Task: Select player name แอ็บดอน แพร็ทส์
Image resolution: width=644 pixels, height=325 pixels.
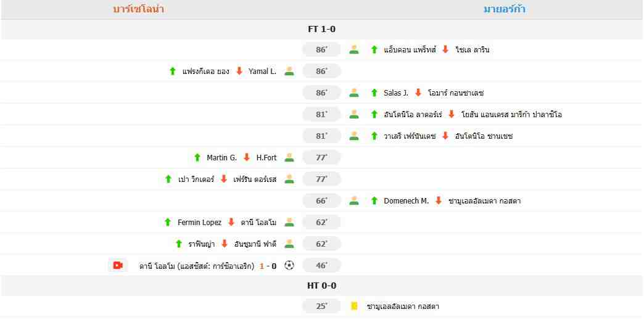Action: click(410, 50)
